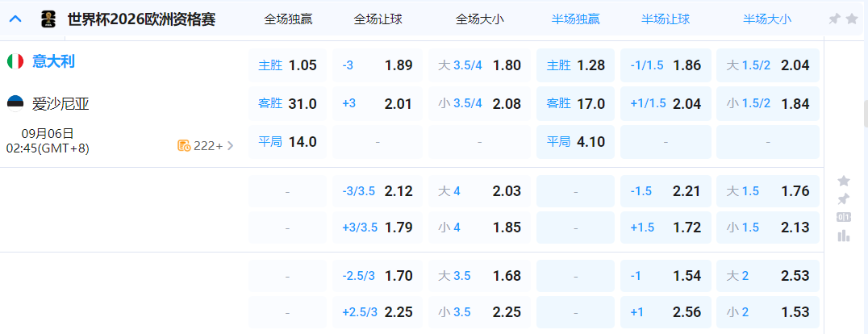This screenshot has width=868, height=334.
Task: Choose 平局 4.10 half-time draw odds
Action: tap(575, 142)
